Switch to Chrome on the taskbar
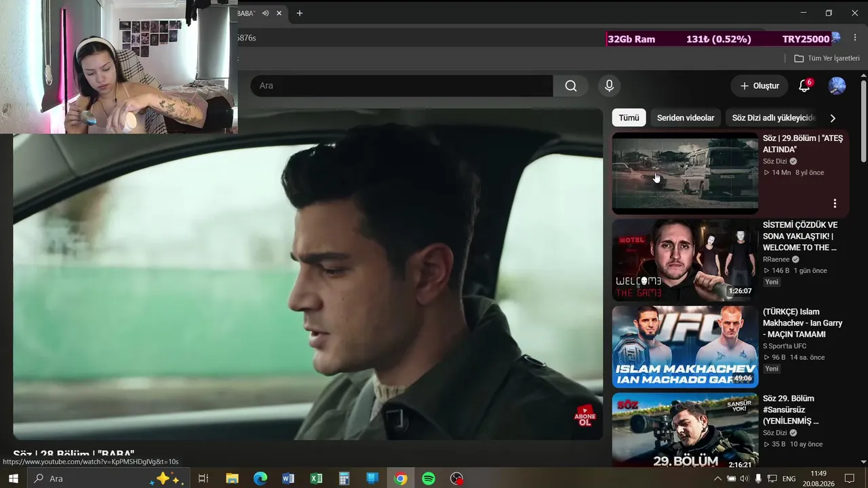 tap(401, 479)
